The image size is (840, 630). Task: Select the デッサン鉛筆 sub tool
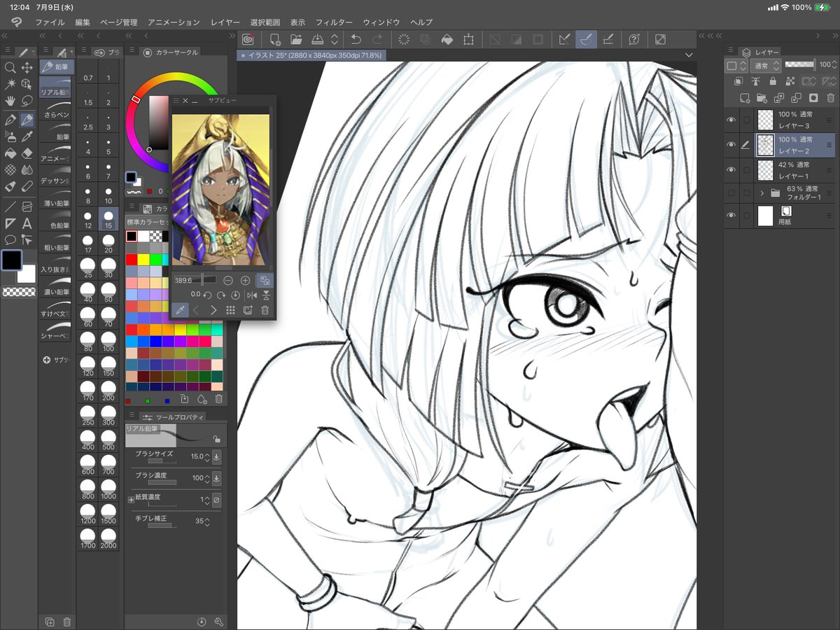(x=55, y=177)
